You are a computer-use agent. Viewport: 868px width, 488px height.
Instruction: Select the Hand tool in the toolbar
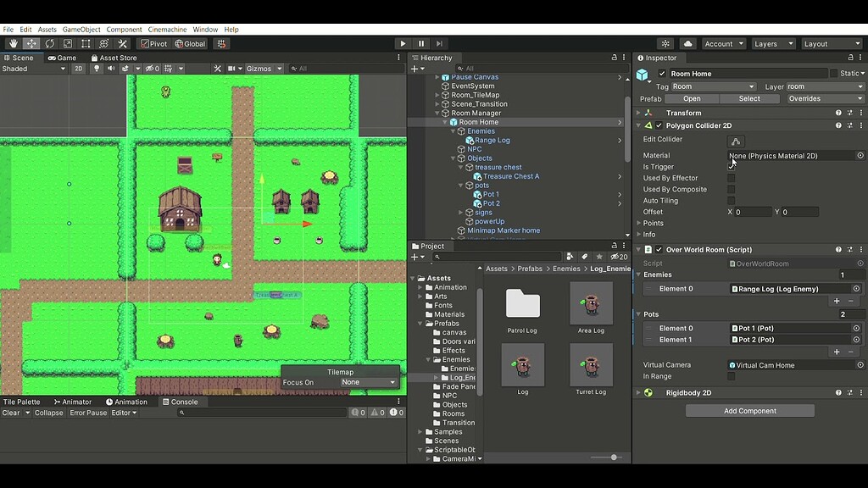(13, 43)
